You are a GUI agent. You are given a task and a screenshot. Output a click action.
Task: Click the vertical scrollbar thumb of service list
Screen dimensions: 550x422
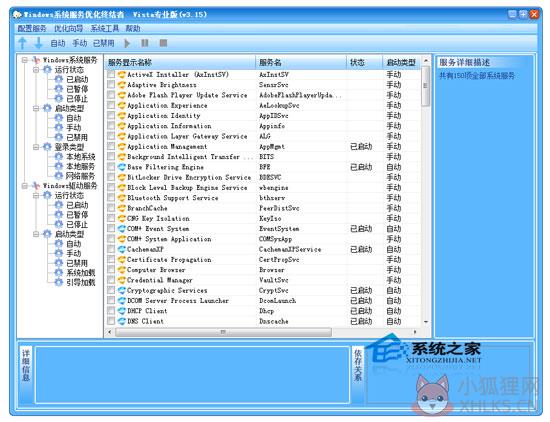pyautogui.click(x=425, y=86)
